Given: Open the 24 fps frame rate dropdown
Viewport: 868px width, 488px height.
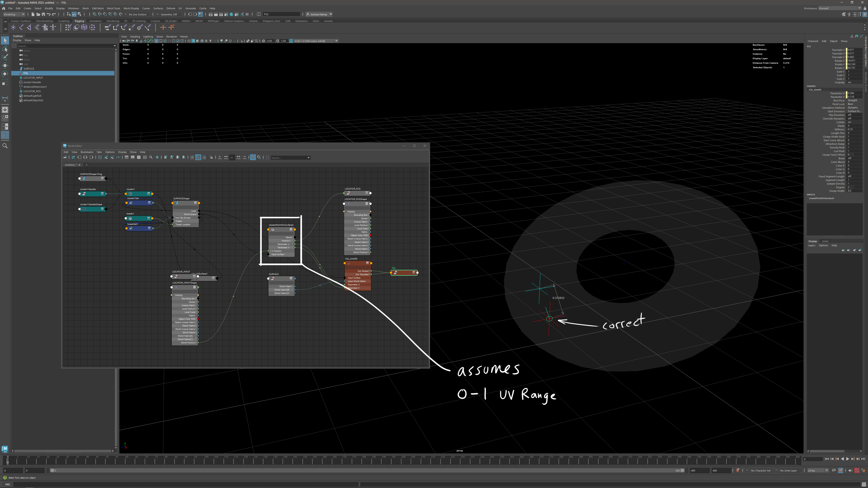Looking at the screenshot, I should (817, 470).
